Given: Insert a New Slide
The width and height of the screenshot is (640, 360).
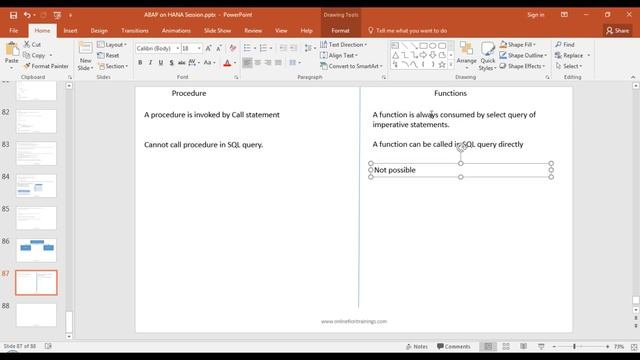Looking at the screenshot, I should (85, 56).
